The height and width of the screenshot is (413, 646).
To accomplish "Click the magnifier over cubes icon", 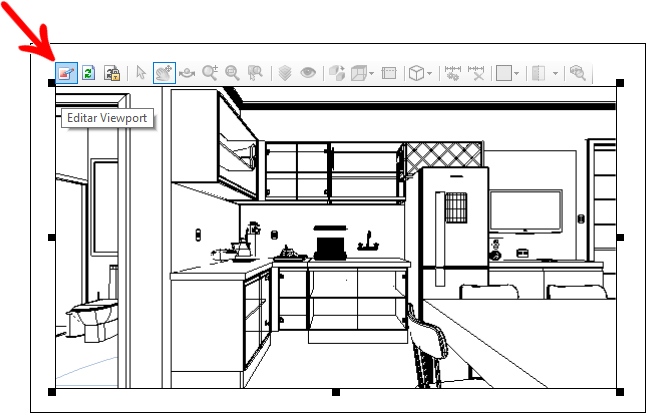I will coord(578,73).
